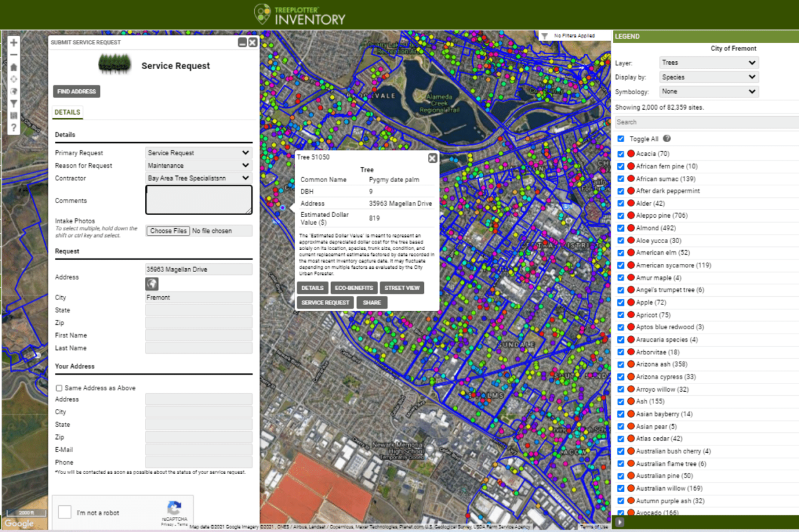
Task: Open the Symbology dropdown in the Legend
Action: click(x=708, y=91)
